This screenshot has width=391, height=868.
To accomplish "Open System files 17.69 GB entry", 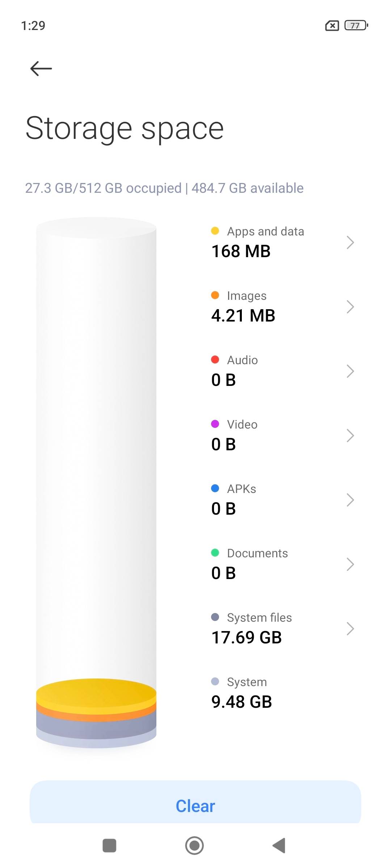I will tap(282, 628).
